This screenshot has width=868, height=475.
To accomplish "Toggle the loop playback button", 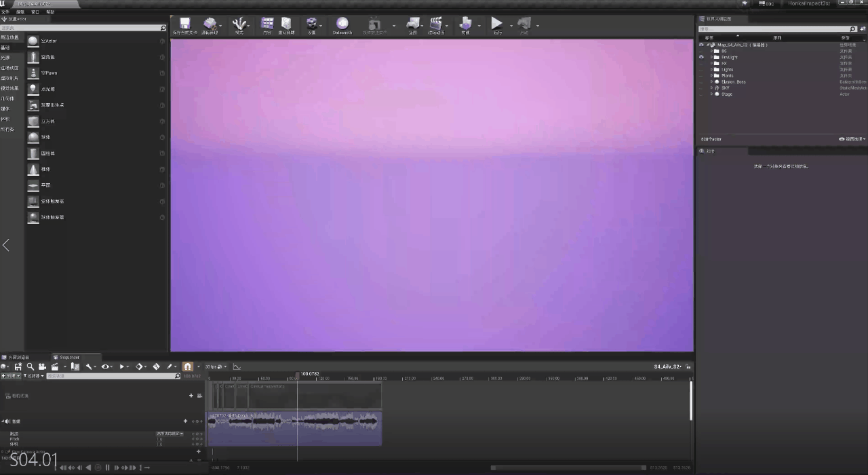I will click(147, 468).
